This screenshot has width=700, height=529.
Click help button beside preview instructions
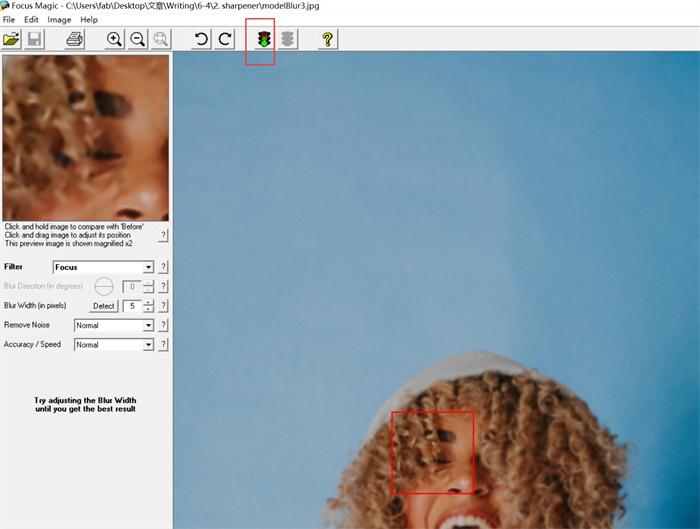tap(163, 235)
